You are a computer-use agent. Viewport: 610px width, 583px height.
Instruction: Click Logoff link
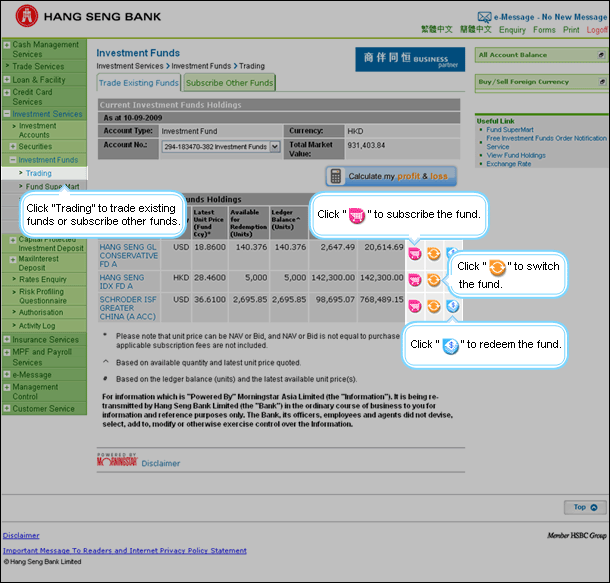597,30
